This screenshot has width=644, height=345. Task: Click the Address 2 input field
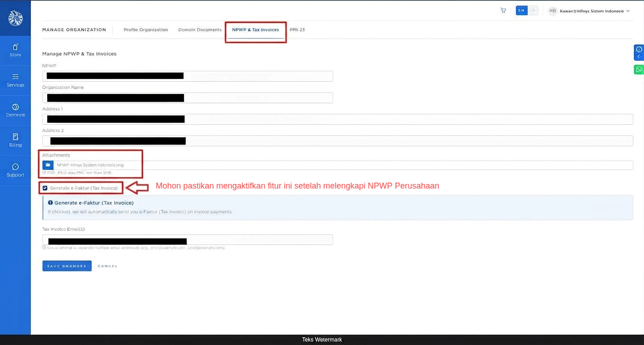338,141
